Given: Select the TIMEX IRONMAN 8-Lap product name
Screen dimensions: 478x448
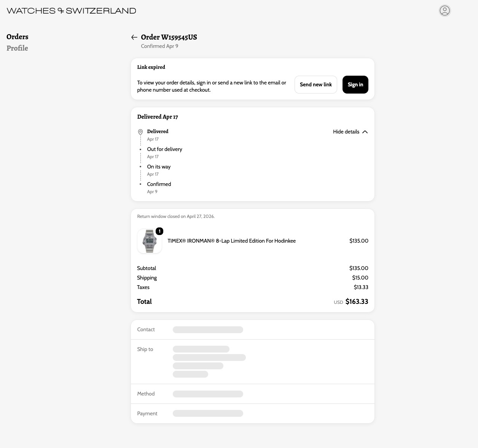Looking at the screenshot, I should 231,241.
